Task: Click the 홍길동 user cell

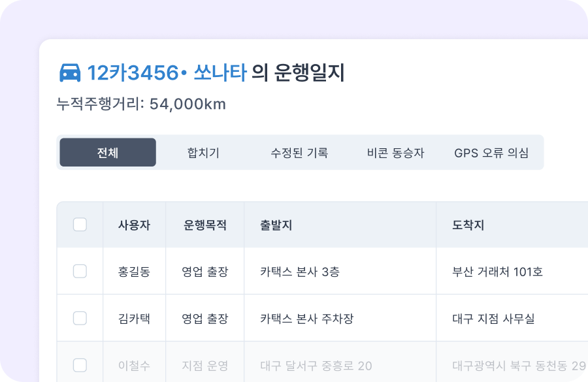Action: click(134, 272)
